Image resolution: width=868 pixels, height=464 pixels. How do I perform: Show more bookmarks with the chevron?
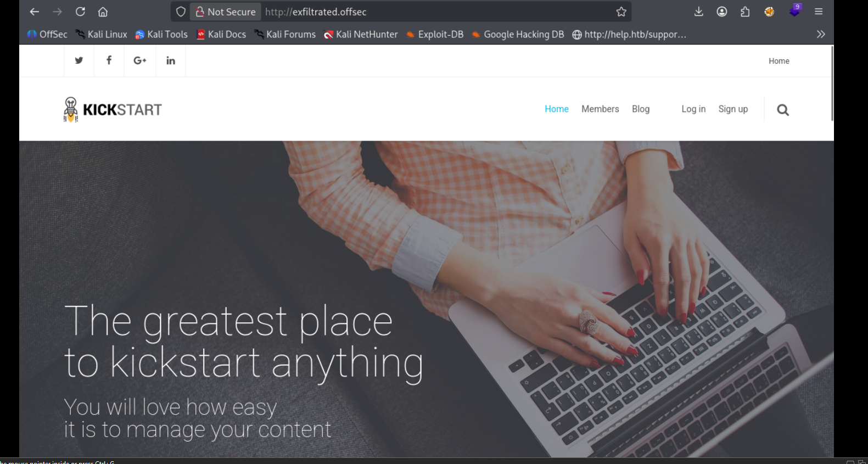[821, 34]
